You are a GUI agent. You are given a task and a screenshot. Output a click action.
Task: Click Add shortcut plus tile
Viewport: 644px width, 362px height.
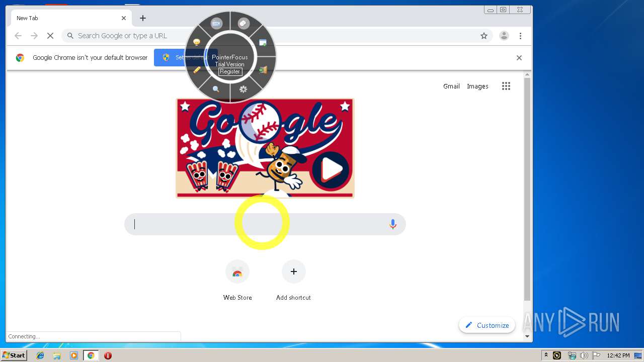(294, 272)
